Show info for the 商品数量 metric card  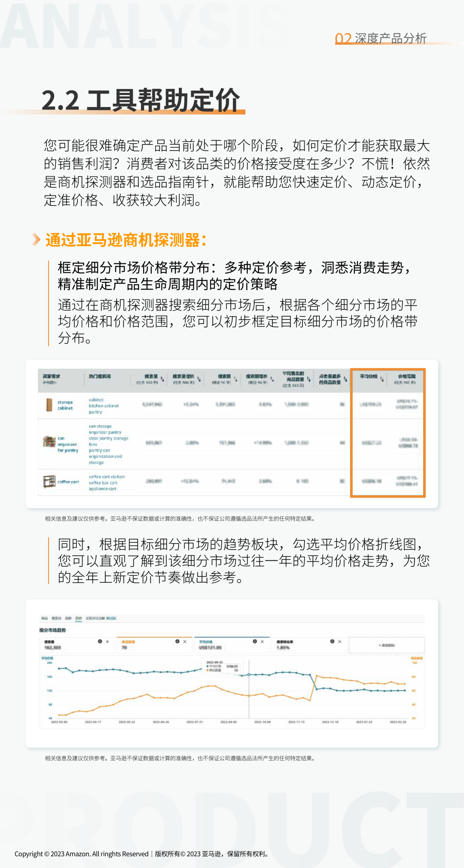[177, 642]
